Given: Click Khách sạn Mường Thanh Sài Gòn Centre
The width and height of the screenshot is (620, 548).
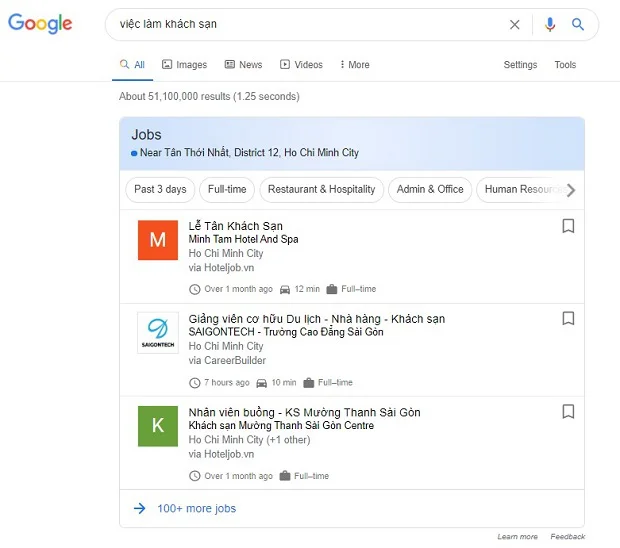Looking at the screenshot, I should (281, 425).
